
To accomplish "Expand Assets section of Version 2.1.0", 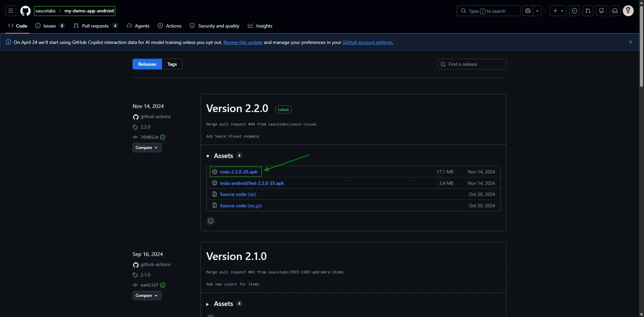I will [224, 304].
